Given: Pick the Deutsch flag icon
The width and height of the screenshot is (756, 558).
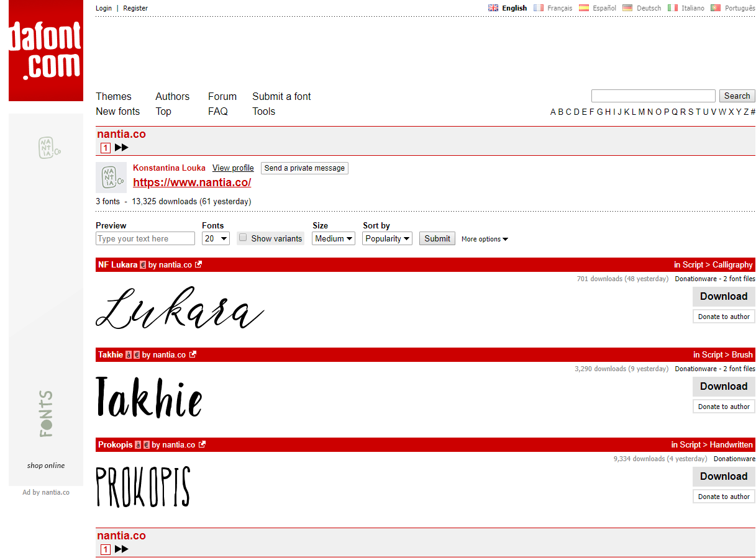Looking at the screenshot, I should pyautogui.click(x=627, y=8).
